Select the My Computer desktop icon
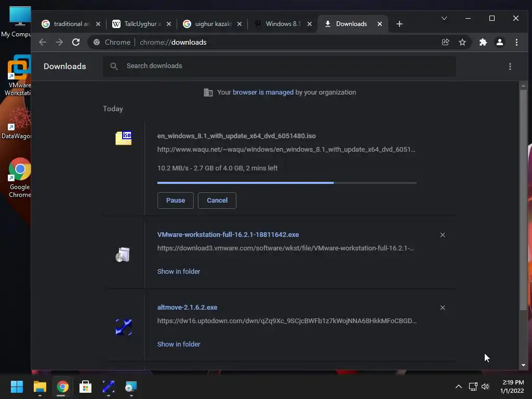 click(16, 22)
